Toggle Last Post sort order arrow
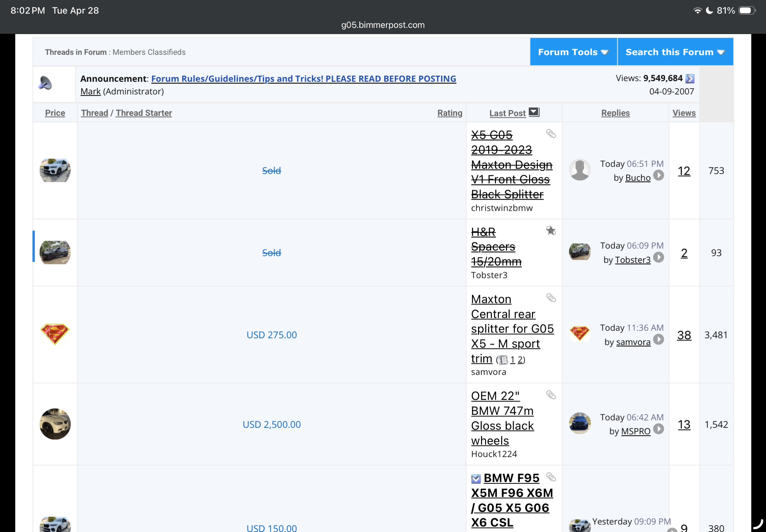Image resolution: width=766 pixels, height=532 pixels. [534, 112]
